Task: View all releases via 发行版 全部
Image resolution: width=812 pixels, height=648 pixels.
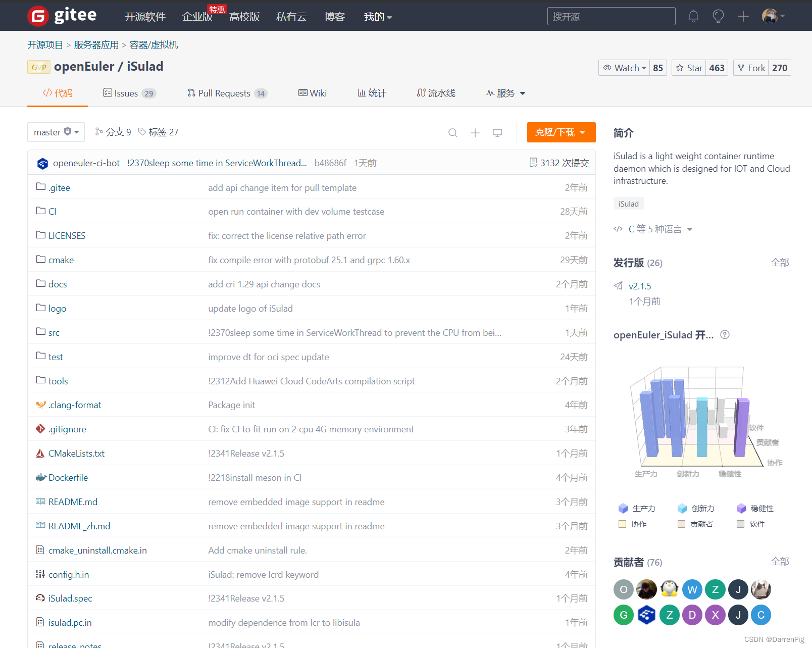Action: point(780,262)
